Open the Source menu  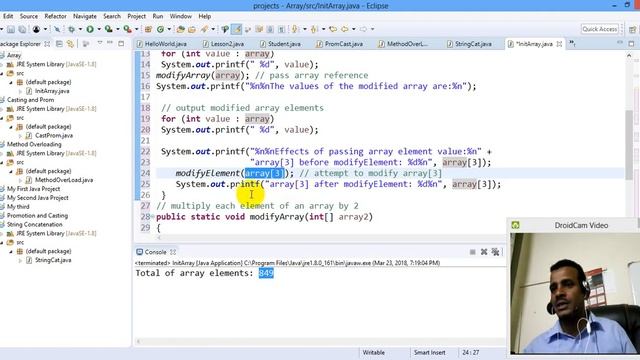pyautogui.click(x=29, y=16)
